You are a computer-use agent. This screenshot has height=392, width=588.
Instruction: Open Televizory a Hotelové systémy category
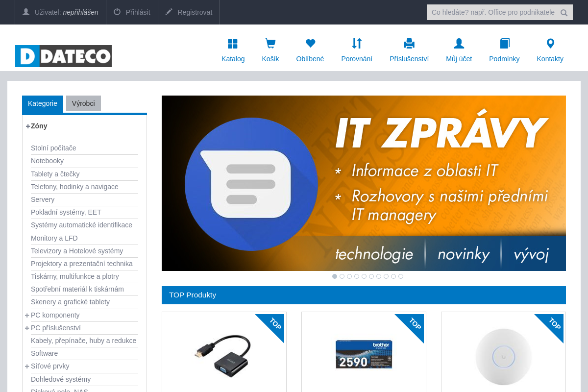[77, 251]
